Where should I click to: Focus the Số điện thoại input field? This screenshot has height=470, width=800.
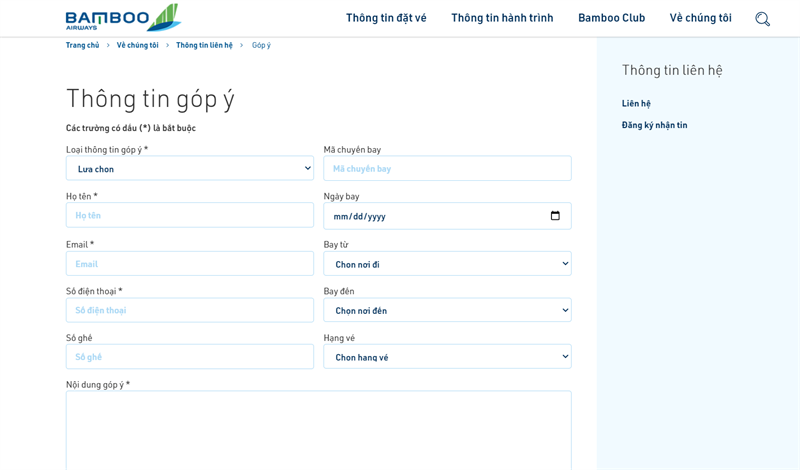[190, 310]
